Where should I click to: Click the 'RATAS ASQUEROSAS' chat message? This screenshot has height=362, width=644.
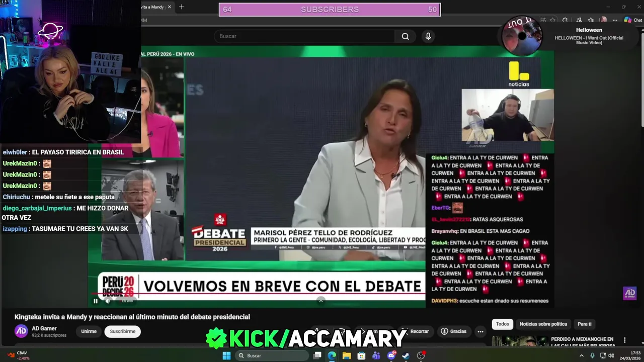pos(477,219)
